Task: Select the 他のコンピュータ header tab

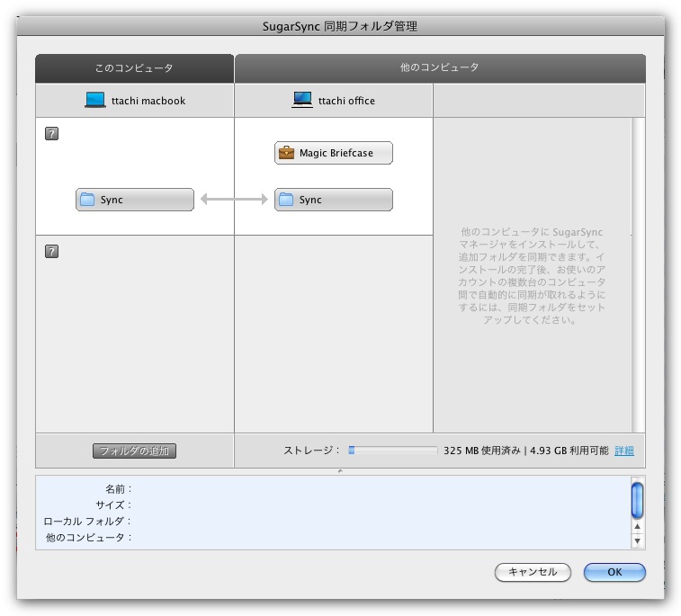Action: click(439, 68)
